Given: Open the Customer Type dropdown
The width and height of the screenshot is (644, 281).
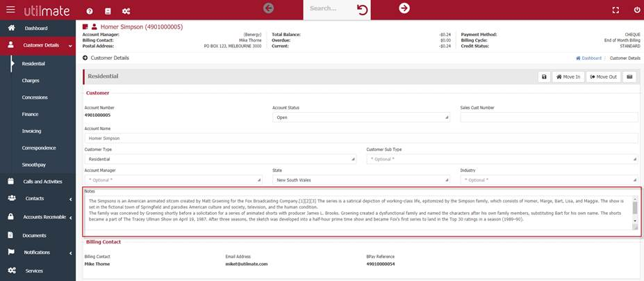Looking at the screenshot, I should 220,159.
